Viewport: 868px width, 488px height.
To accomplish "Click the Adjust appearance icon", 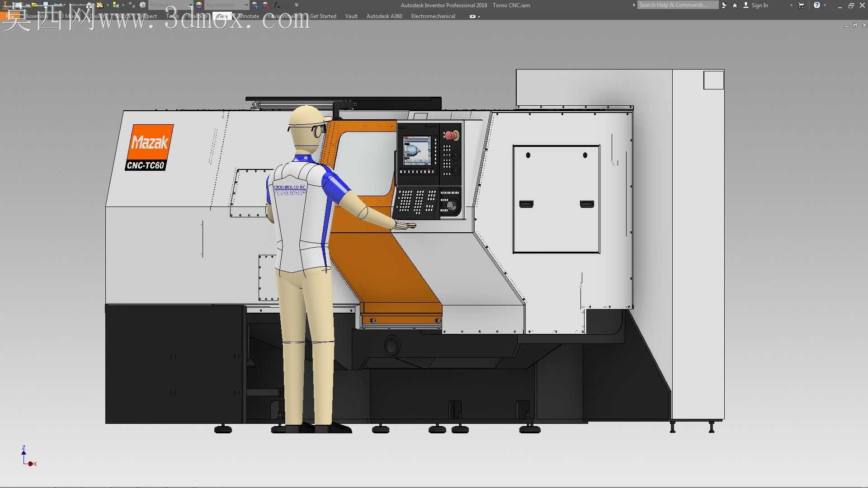I will [255, 5].
